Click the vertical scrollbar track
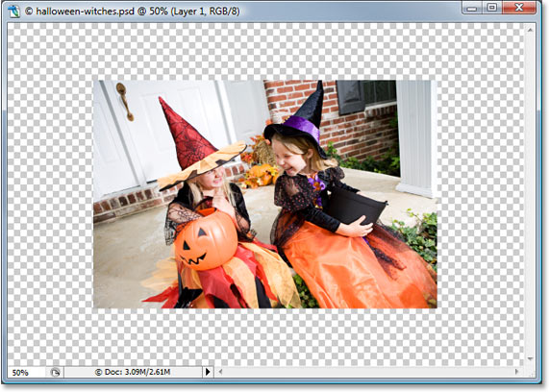The image size is (549, 392). click(x=530, y=195)
